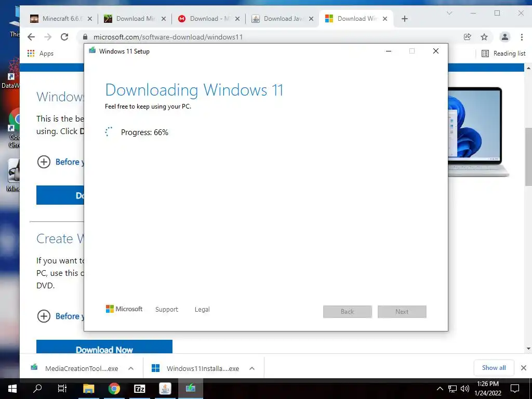
Task: Show hidden system tray icons
Action: [440, 389]
